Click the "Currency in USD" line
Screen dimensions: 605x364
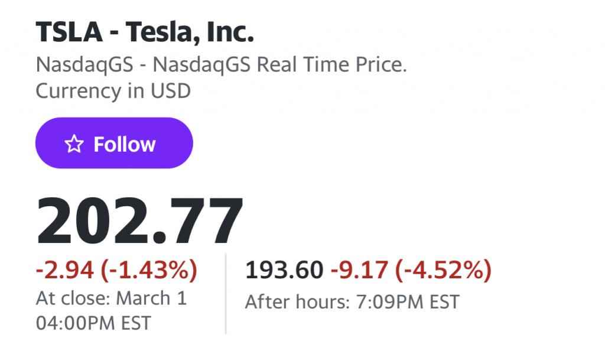[113, 92]
